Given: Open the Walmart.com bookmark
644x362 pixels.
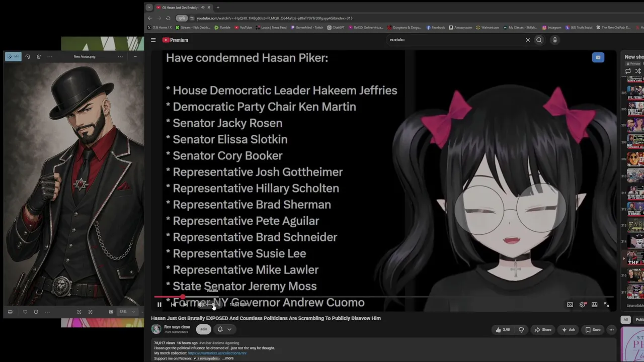Looking at the screenshot, I should coord(488,28).
